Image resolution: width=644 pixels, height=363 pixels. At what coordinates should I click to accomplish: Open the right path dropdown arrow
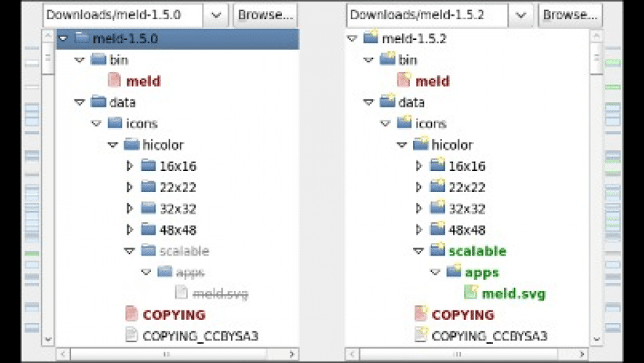coord(521,16)
